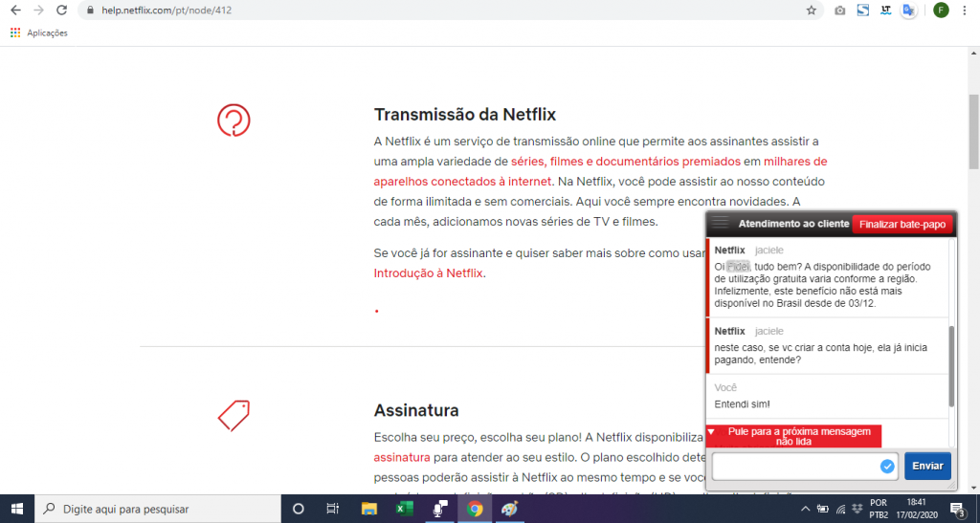
Task: Open the notification center icon
Action: point(957,509)
